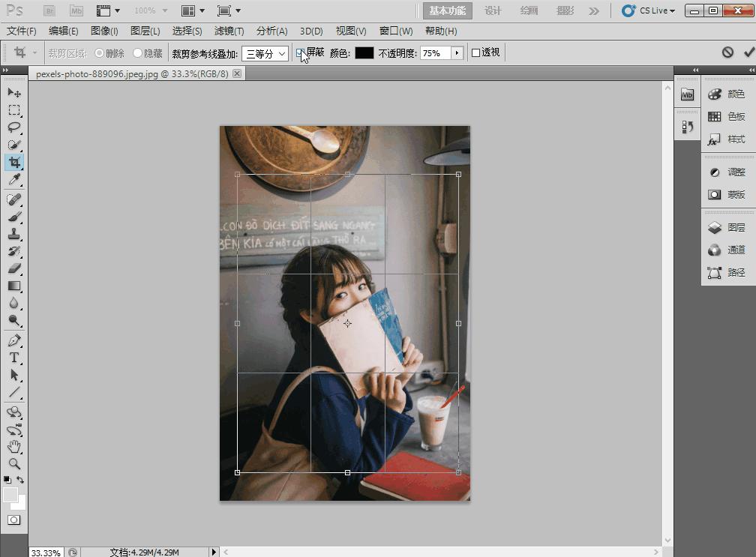Open the 图层 layers panel
The image size is (756, 557).
tap(728, 227)
